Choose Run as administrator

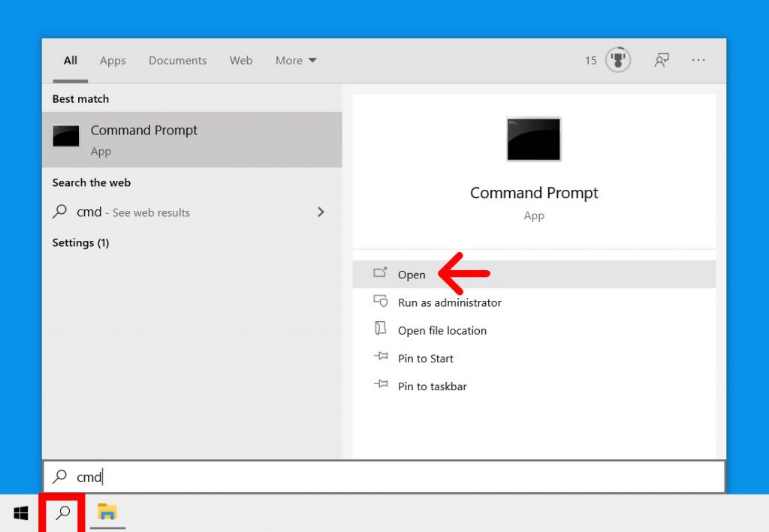point(534,302)
